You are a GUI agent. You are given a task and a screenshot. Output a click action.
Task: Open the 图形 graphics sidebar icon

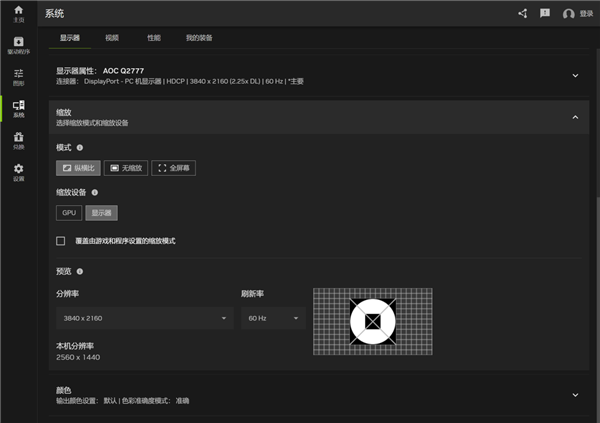click(18, 76)
